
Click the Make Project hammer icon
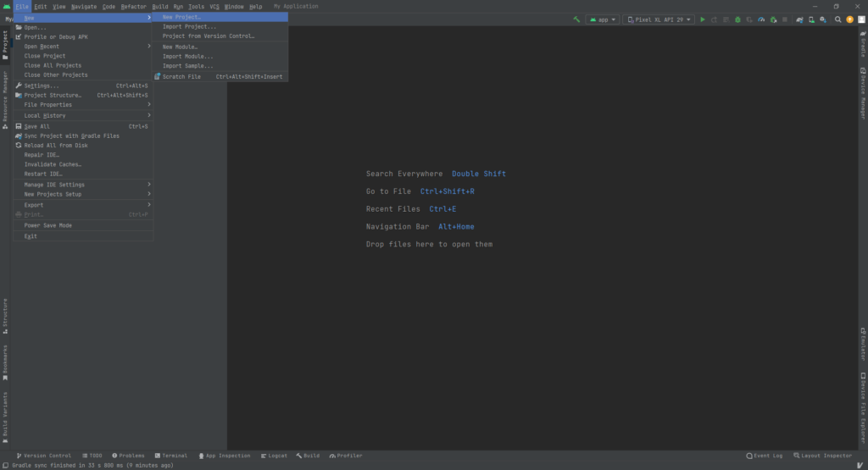(576, 19)
